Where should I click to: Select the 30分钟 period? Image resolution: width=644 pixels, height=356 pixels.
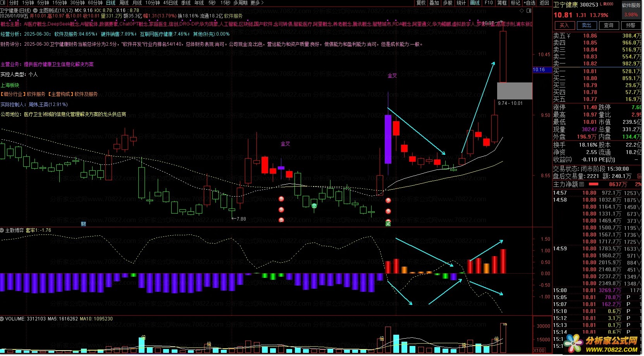coord(77,3)
